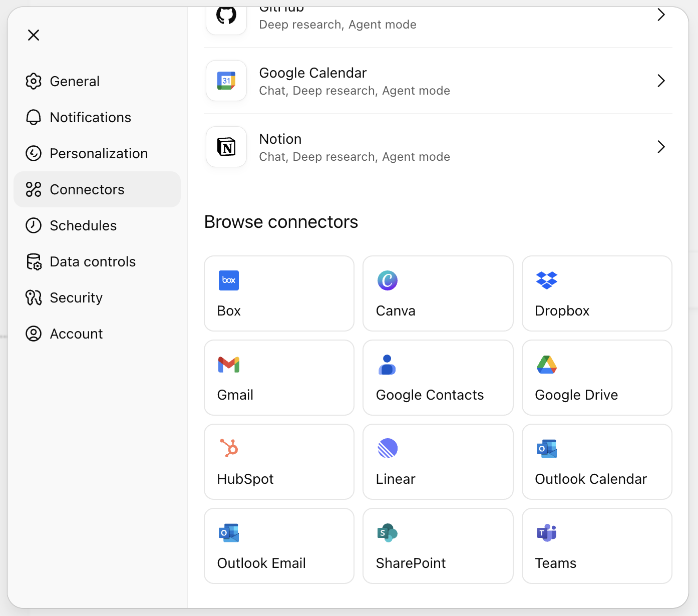
Task: Select the Dropbox connector card label
Action: [562, 311]
